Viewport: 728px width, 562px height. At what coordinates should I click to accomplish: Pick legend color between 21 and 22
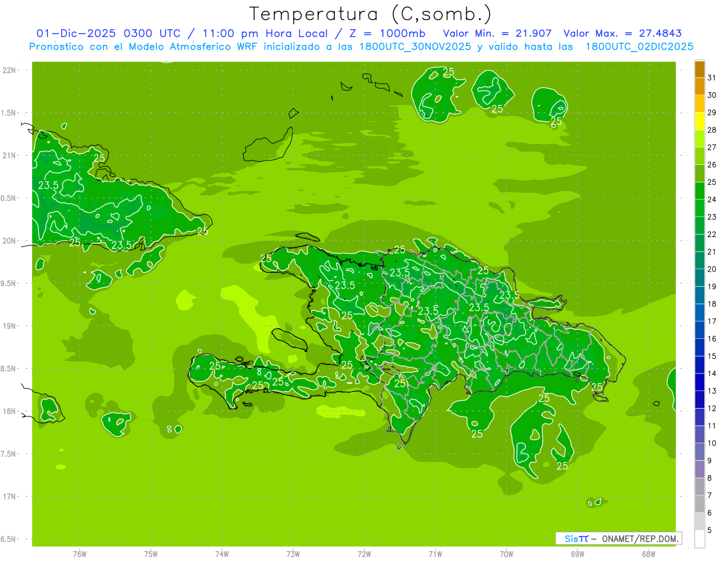tap(699, 243)
